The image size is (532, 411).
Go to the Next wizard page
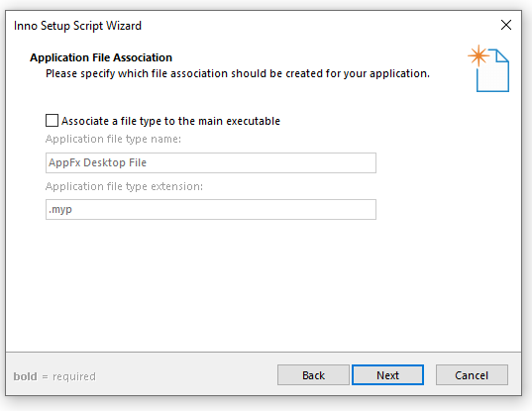387,375
